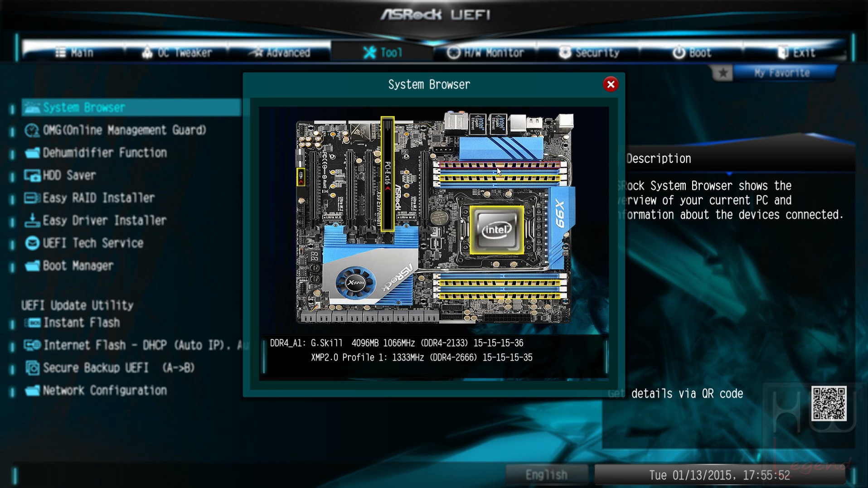This screenshot has height=488, width=868.
Task: Click the small highlighted connector on the motherboard's left edge
Action: (301, 177)
